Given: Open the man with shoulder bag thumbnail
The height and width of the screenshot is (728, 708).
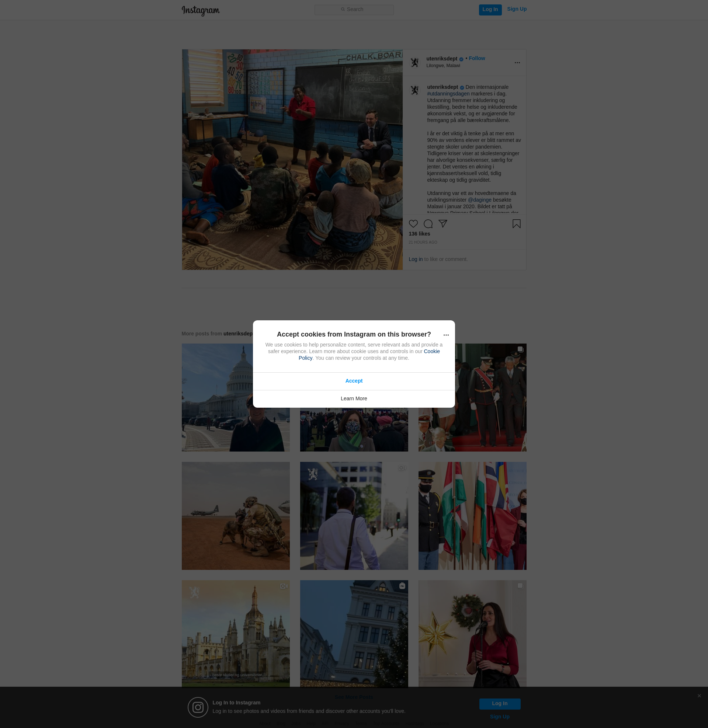Looking at the screenshot, I should coord(354,516).
